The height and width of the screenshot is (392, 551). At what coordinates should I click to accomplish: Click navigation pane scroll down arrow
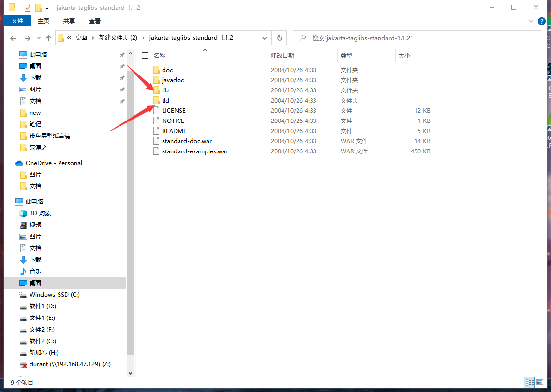130,373
